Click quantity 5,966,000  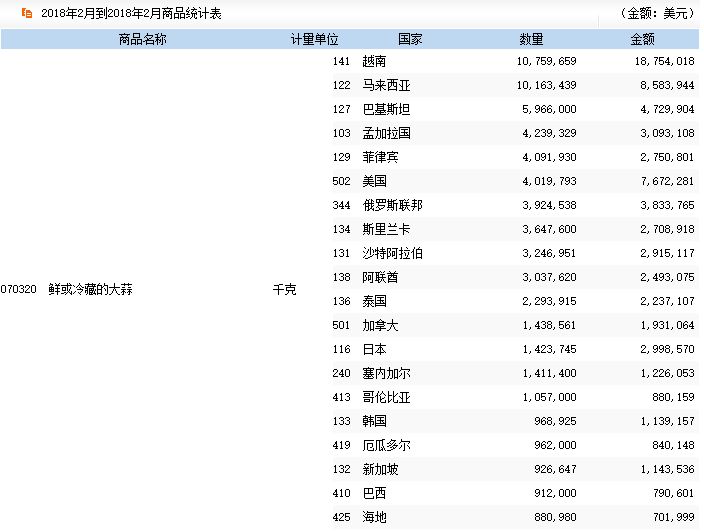pos(550,109)
